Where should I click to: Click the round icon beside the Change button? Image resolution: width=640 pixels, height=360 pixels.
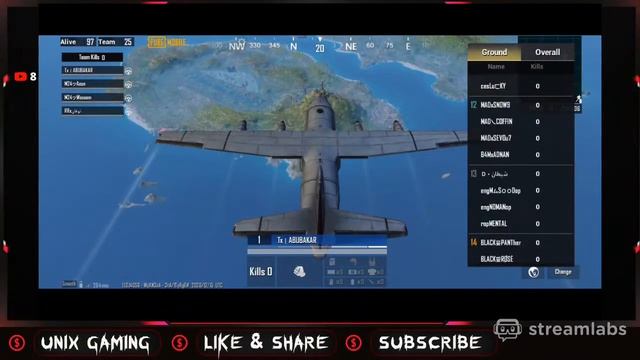(533, 272)
